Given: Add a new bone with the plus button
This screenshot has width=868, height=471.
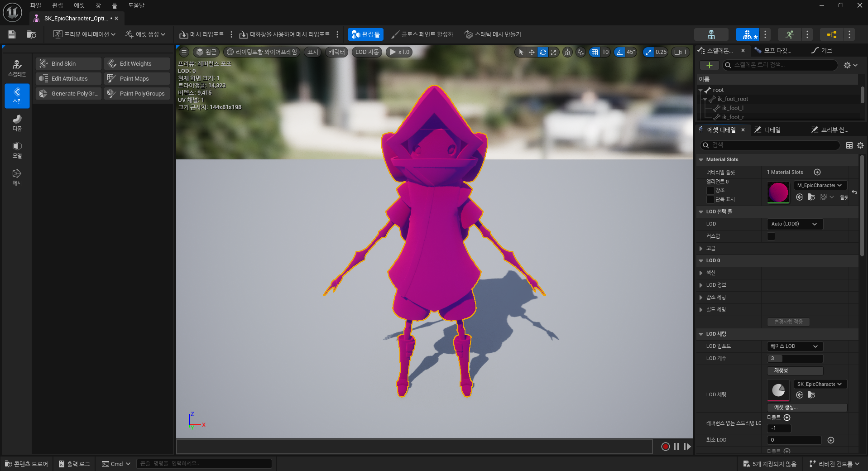Looking at the screenshot, I should (710, 65).
